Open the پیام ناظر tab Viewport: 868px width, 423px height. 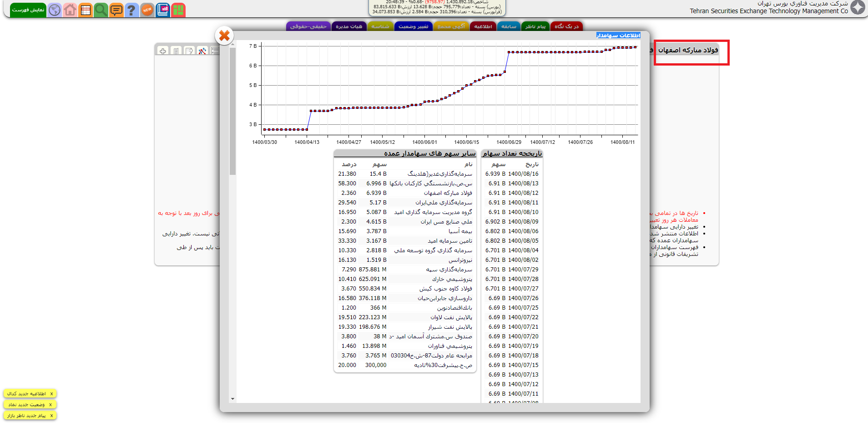535,26
